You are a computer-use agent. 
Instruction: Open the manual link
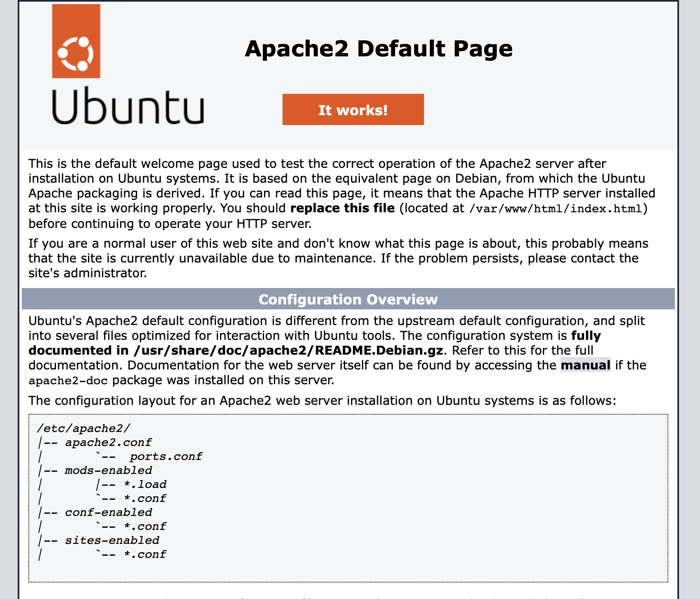coord(586,365)
